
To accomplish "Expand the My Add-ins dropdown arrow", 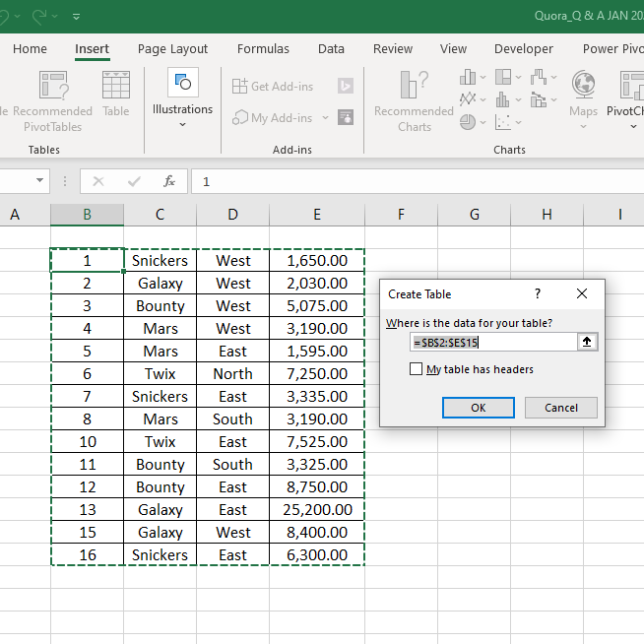I will pyautogui.click(x=325, y=118).
